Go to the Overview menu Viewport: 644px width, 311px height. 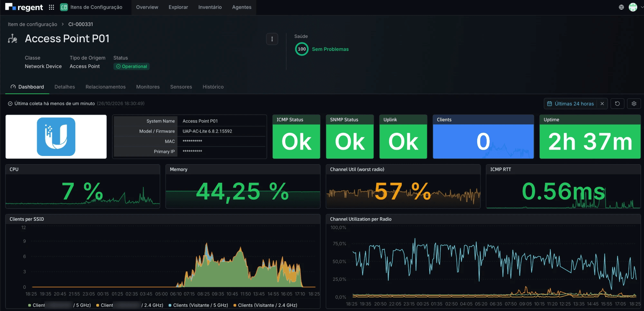coord(147,7)
